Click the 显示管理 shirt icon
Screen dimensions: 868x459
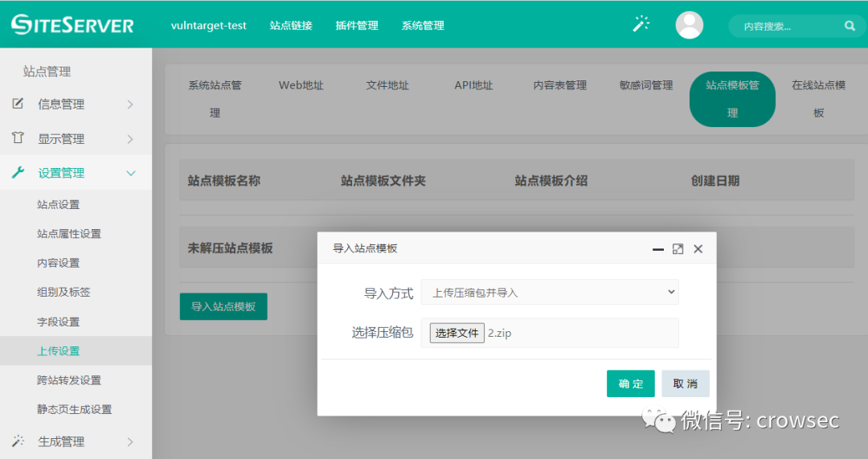click(18, 138)
